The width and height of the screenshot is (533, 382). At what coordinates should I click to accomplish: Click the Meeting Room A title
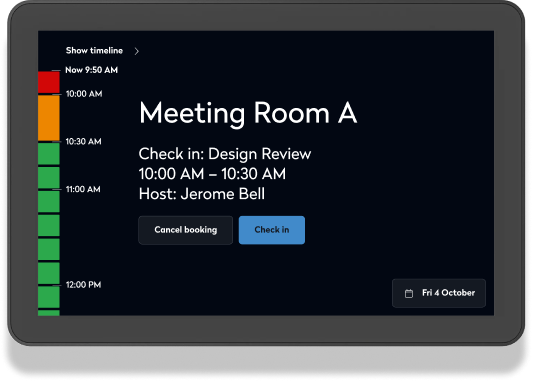tap(248, 114)
